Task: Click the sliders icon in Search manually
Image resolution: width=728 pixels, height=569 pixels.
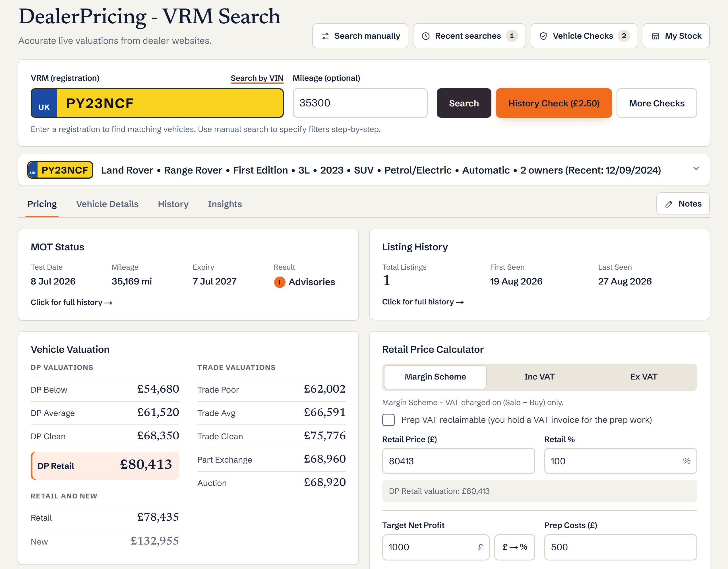Action: tap(325, 36)
